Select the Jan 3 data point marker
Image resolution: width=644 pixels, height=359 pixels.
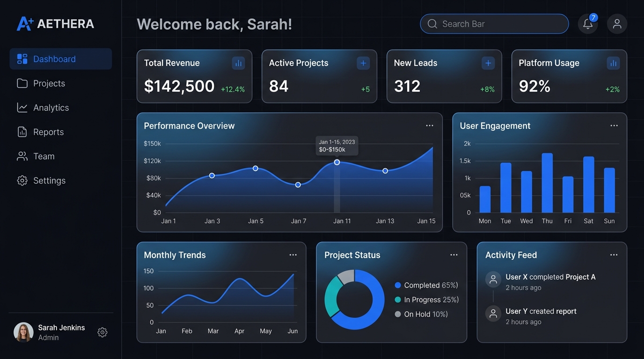pos(212,176)
